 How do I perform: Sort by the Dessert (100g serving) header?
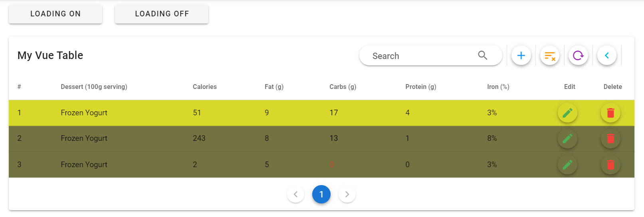94,87
